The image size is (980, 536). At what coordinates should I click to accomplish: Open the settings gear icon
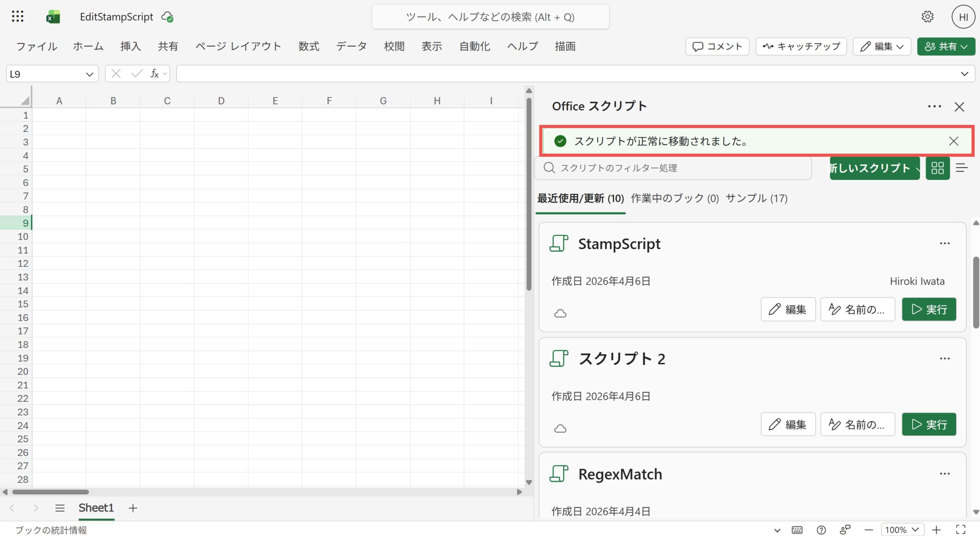pyautogui.click(x=927, y=16)
